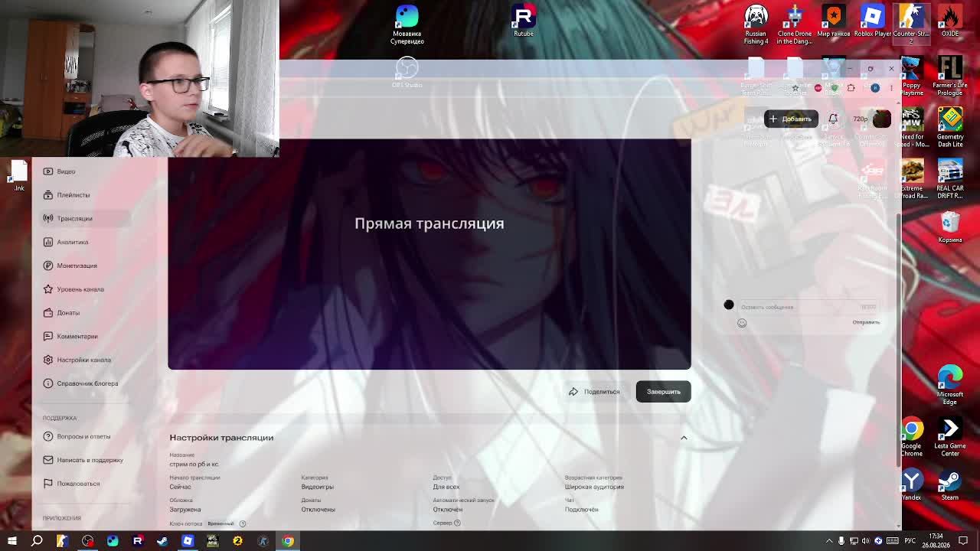This screenshot has height=551, width=980.
Task: Open Google Chrome desktop shortcut
Action: [911, 437]
